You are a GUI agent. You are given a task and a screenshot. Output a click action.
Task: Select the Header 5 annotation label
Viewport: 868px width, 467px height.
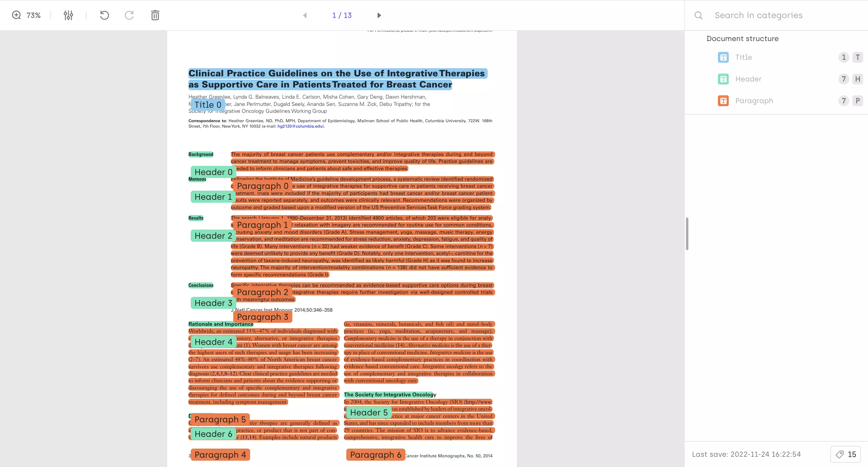tap(369, 412)
